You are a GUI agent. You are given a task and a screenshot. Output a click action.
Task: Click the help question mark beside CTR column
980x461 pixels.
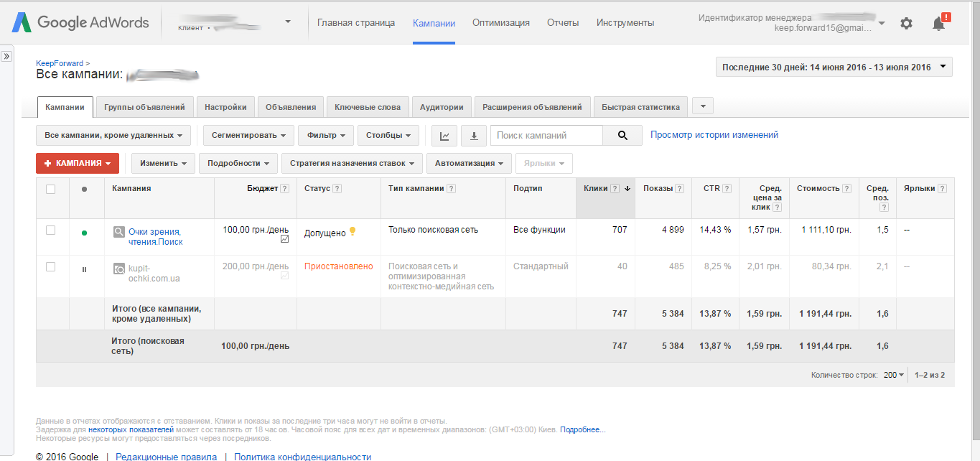coord(727,187)
